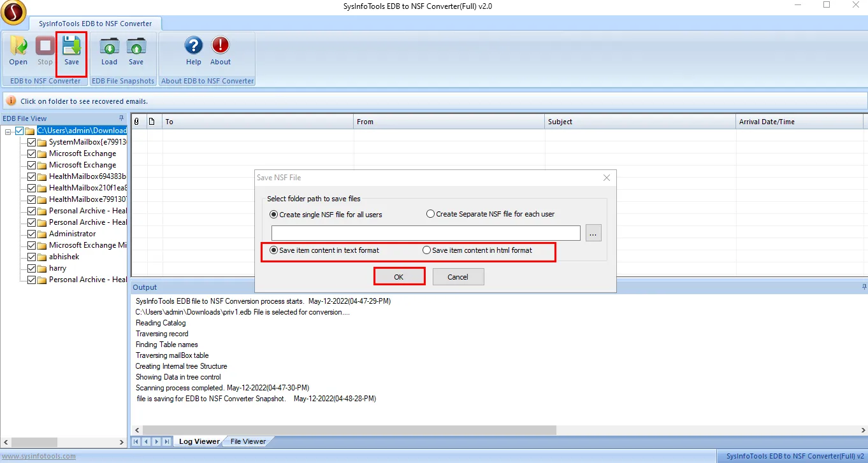Uncheck the Administrator checkbox
Image resolution: width=868 pixels, height=463 pixels.
coord(31,234)
